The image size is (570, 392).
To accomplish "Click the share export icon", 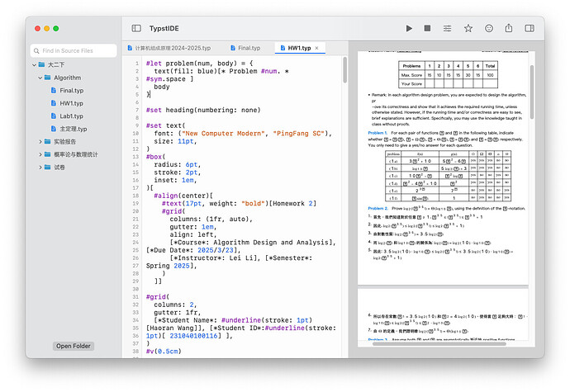I will (x=510, y=28).
